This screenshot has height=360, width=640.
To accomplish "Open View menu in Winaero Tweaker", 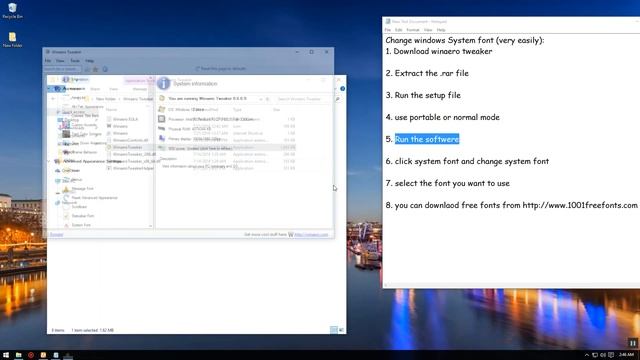I will (x=60, y=61).
